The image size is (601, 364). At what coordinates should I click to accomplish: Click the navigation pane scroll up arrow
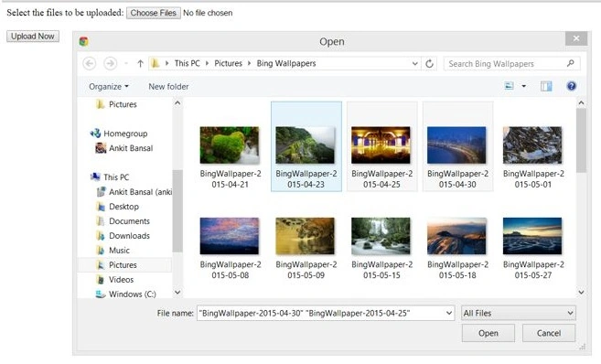click(177, 102)
